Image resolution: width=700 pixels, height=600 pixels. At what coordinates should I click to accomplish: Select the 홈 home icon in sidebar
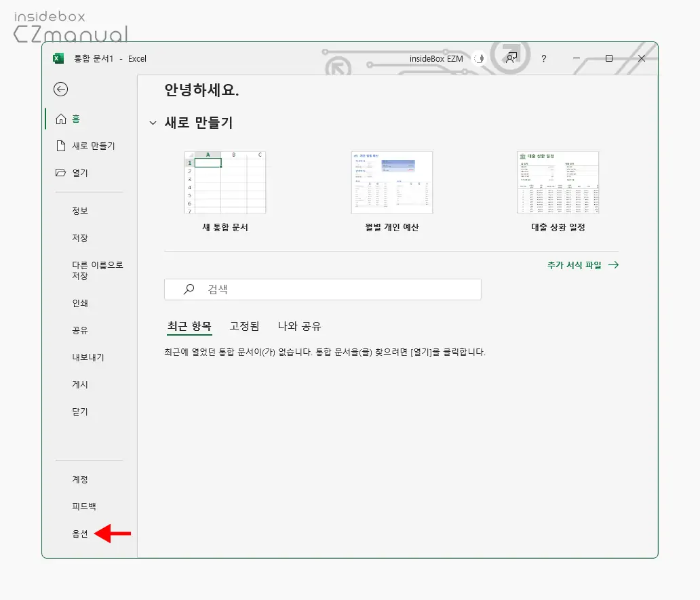click(x=61, y=119)
